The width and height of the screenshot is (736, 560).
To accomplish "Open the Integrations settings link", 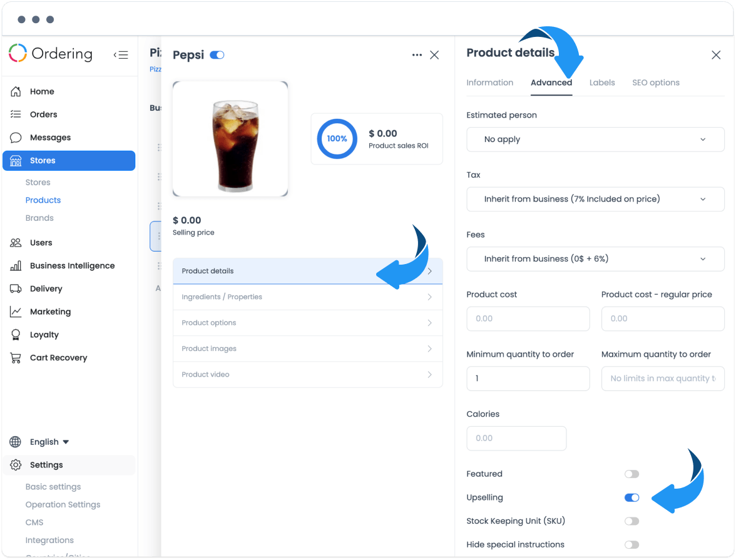I will pyautogui.click(x=49, y=540).
